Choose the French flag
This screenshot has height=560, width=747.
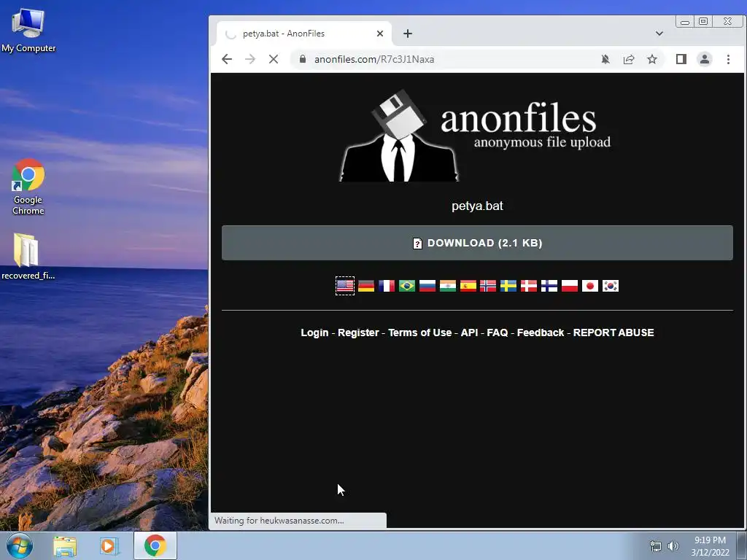coord(387,286)
